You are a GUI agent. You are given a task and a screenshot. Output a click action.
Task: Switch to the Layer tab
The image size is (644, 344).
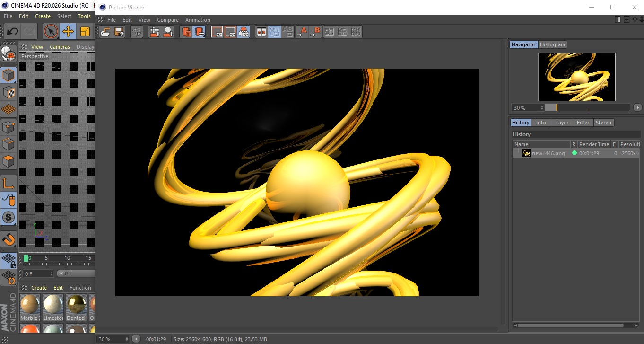[x=562, y=123]
